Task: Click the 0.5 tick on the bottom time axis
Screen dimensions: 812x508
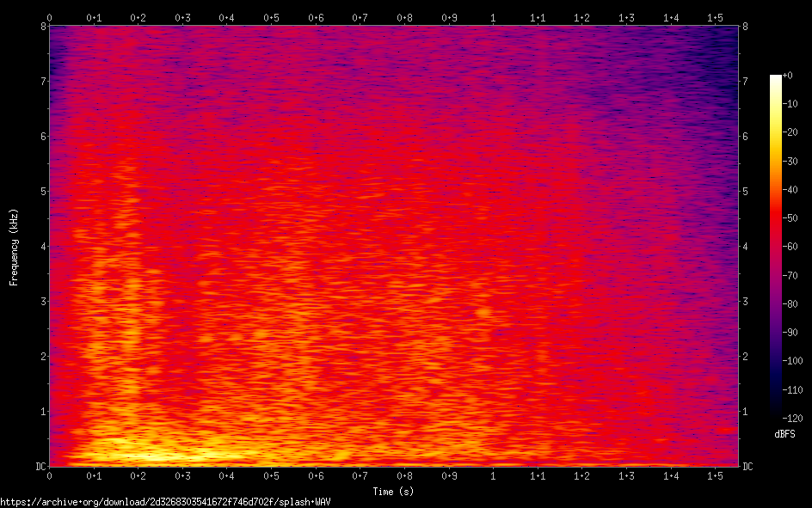Action: tap(271, 476)
